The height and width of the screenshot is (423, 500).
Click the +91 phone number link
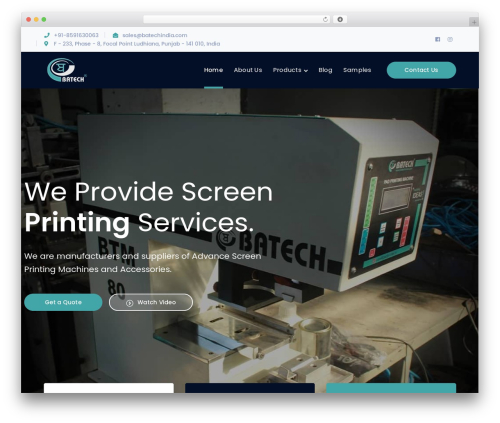coord(76,35)
